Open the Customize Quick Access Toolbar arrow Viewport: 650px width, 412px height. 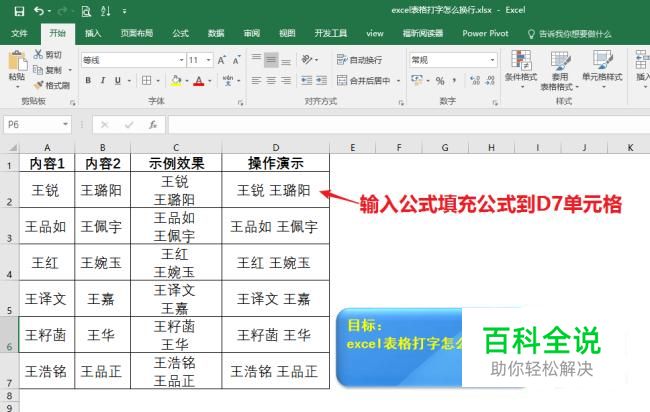(x=124, y=12)
